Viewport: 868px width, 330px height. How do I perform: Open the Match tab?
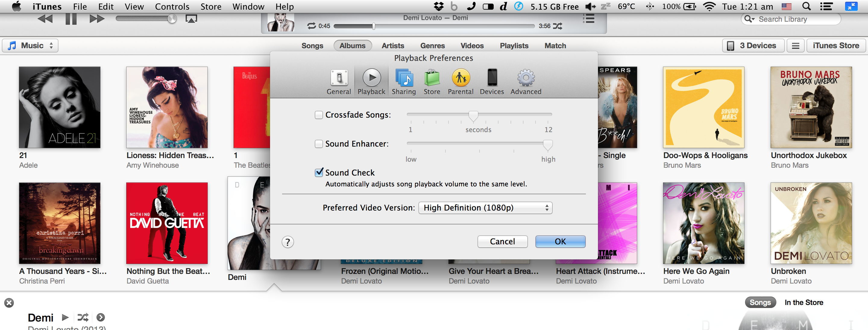555,46
